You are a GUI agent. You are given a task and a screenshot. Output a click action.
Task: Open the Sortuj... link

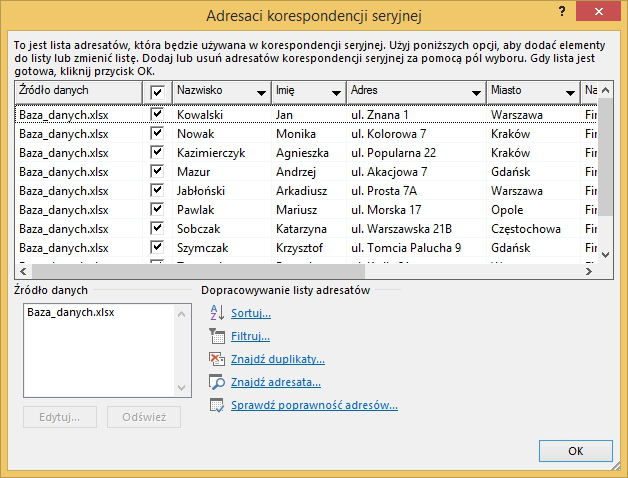(251, 313)
